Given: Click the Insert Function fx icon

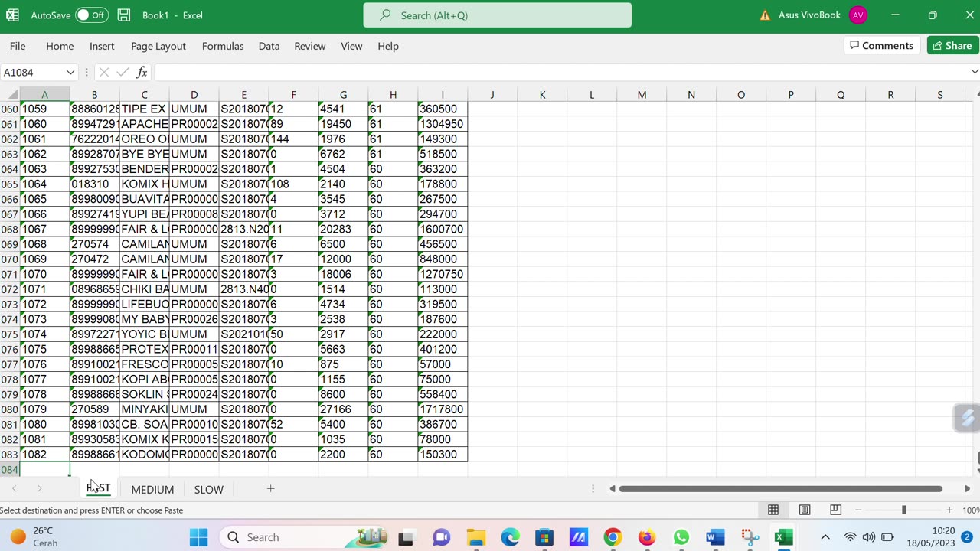Looking at the screenshot, I should pyautogui.click(x=142, y=73).
